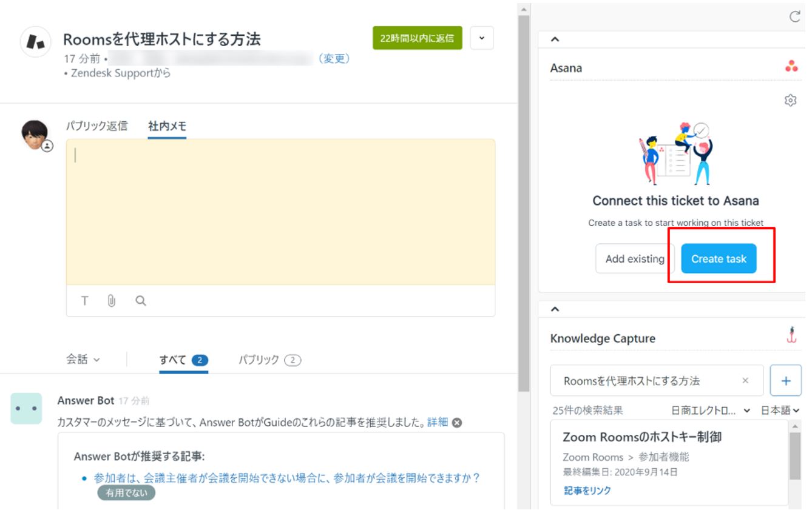The image size is (812, 530).
Task: Open Asana app settings gear
Action: [x=791, y=100]
